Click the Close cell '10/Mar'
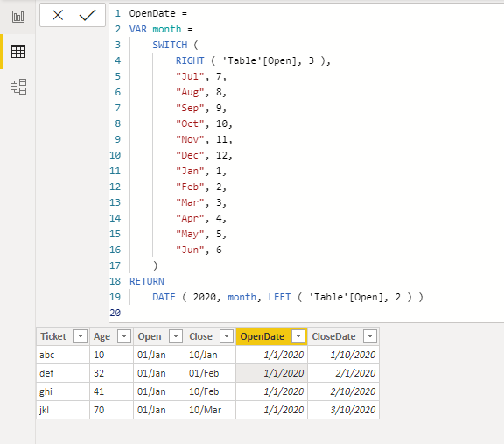Viewport: 504px width, 444px height. pos(211,410)
